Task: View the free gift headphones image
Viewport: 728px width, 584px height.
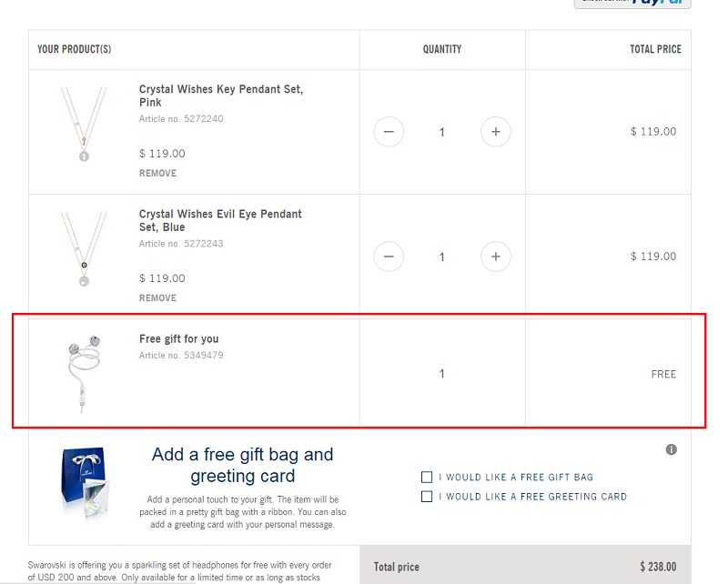Action: click(84, 374)
